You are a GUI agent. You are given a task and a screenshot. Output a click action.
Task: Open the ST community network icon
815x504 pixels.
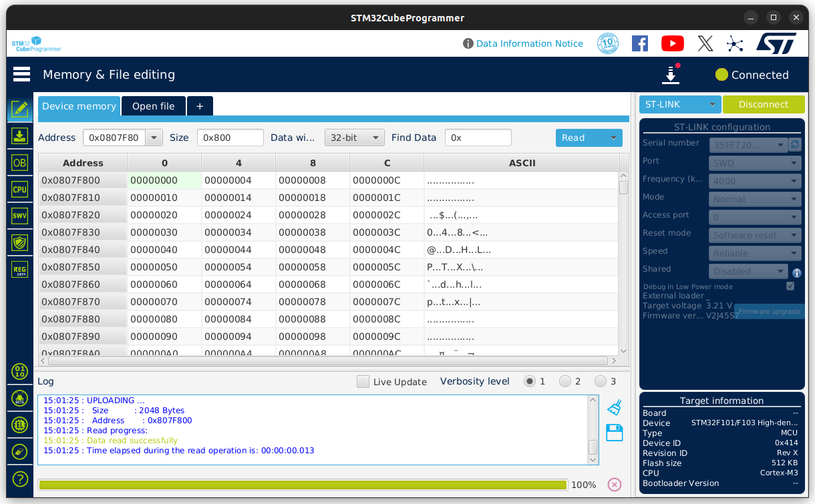[x=735, y=44]
